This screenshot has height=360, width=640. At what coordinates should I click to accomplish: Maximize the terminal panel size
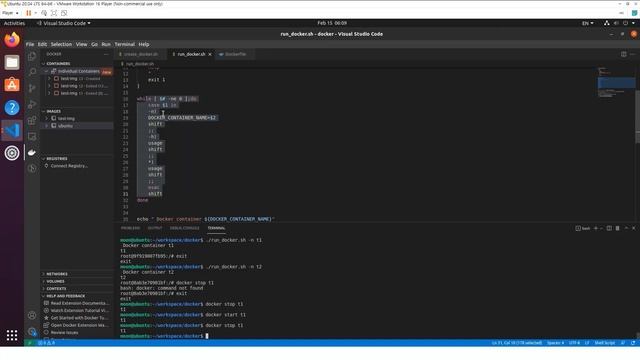[626, 228]
